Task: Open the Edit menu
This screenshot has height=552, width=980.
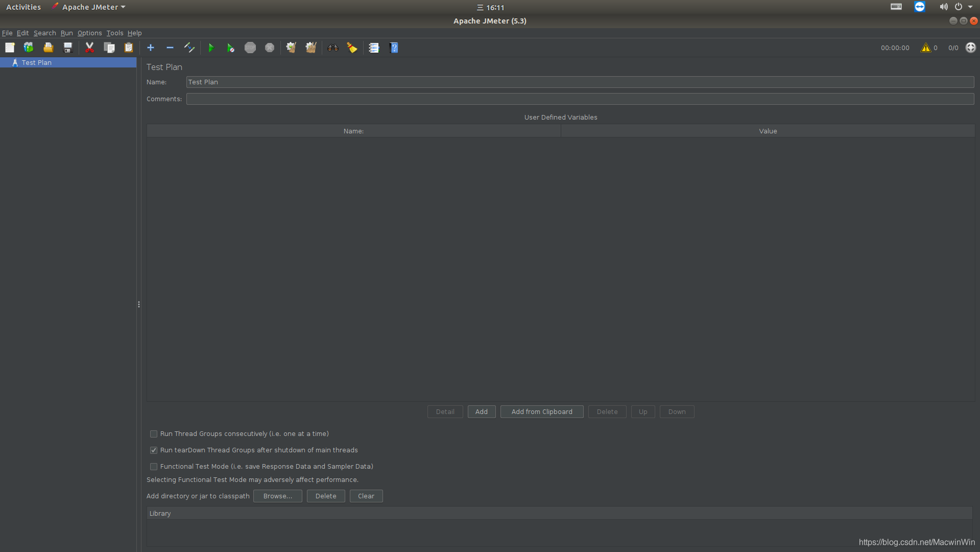Action: click(22, 33)
